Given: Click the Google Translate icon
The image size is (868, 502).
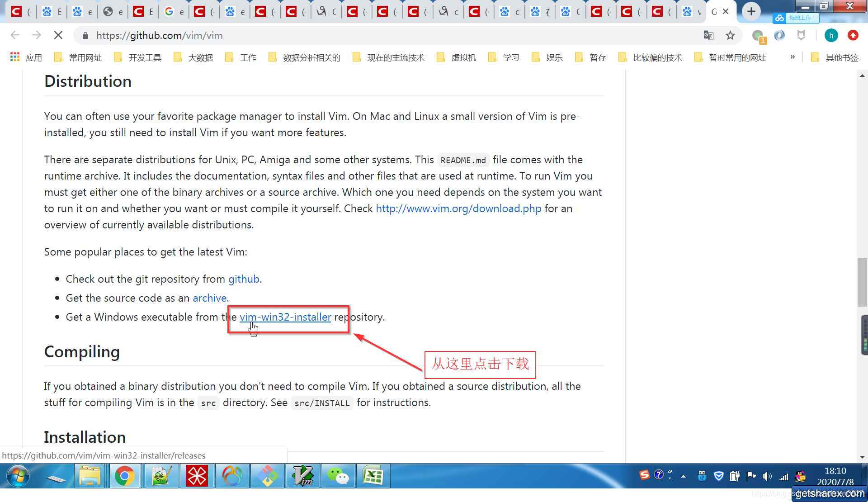Looking at the screenshot, I should coord(708,35).
